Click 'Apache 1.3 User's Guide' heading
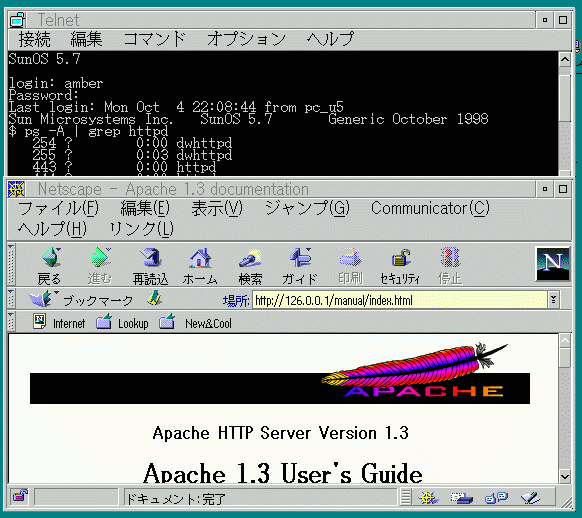 click(x=282, y=473)
